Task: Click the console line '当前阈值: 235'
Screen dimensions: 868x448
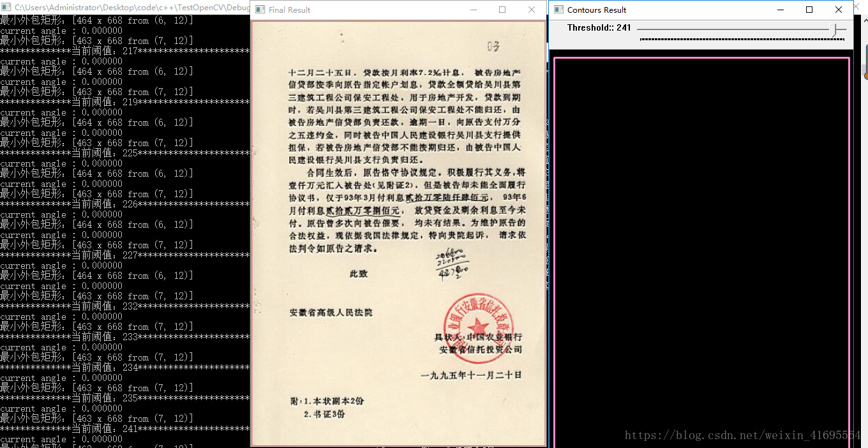Action: (x=125, y=398)
